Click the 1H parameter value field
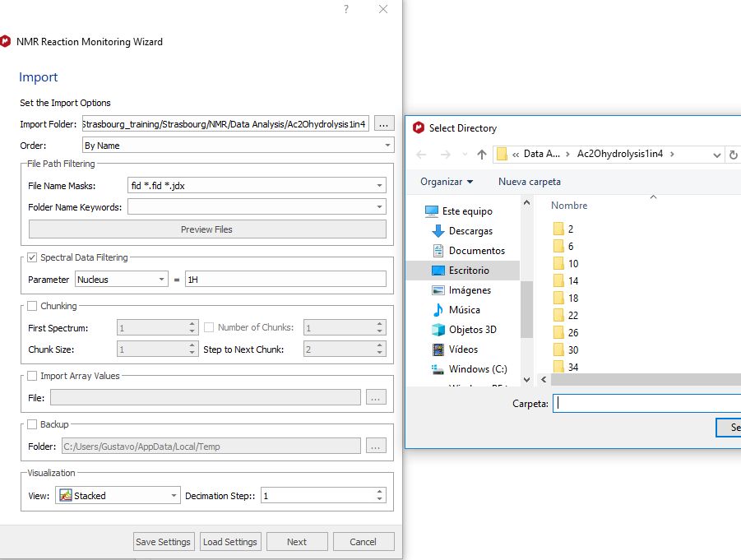Image resolution: width=741 pixels, height=560 pixels. pyautogui.click(x=285, y=280)
